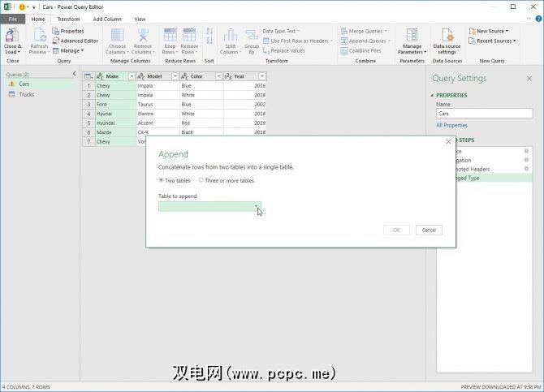Image resolution: width=544 pixels, height=392 pixels.
Task: Click the Cancel button in Append dialog
Action: 429,230
